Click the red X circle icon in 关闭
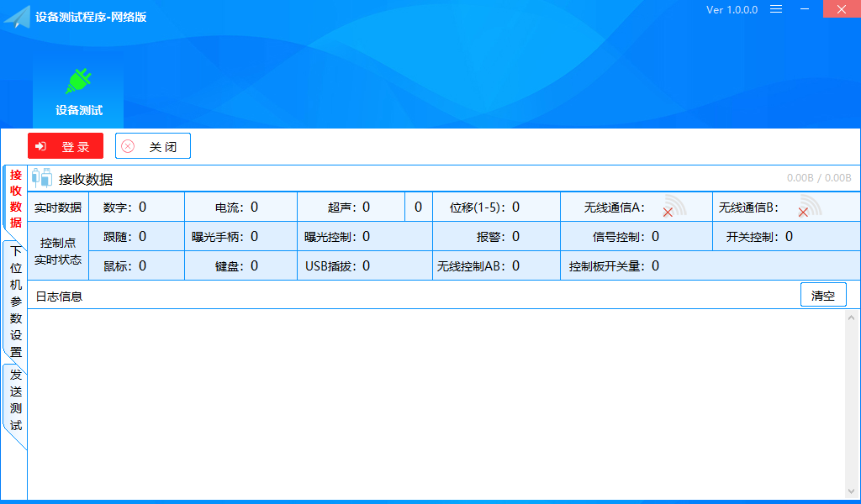This screenshot has width=861, height=504. 128,146
